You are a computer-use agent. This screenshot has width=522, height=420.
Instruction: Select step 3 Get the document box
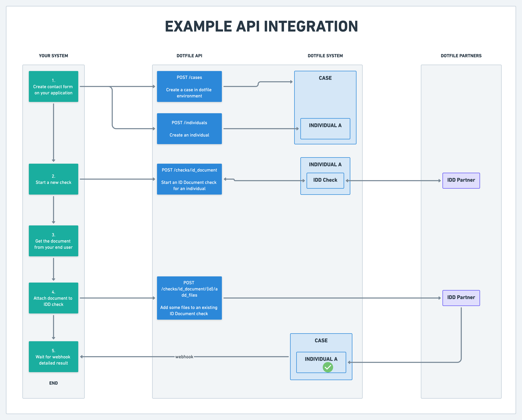(53, 241)
